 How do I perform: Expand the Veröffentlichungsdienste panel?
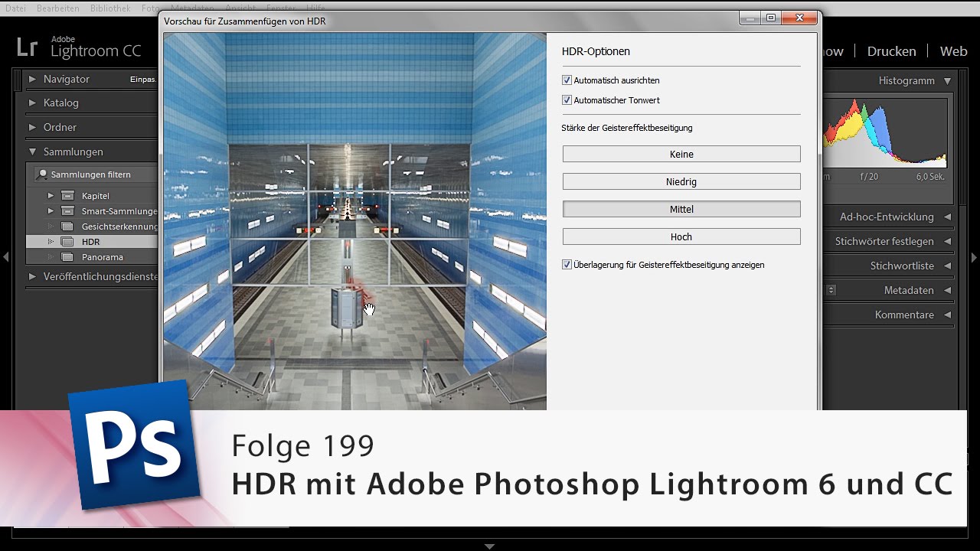[x=32, y=276]
